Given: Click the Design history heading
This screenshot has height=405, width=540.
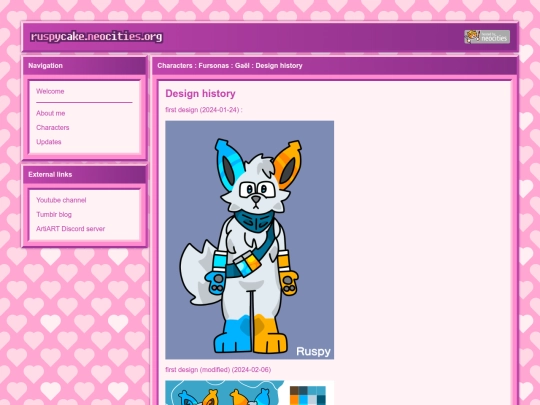Looking at the screenshot, I should click(x=200, y=94).
